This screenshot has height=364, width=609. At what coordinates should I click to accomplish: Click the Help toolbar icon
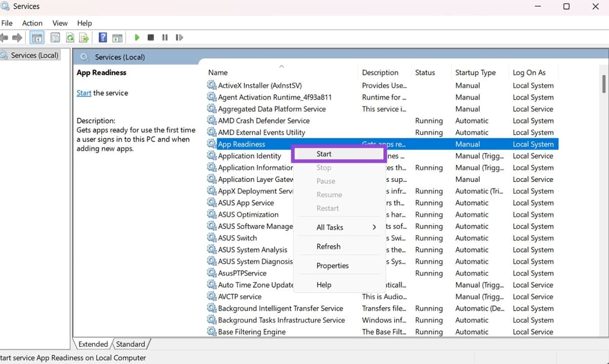(102, 37)
